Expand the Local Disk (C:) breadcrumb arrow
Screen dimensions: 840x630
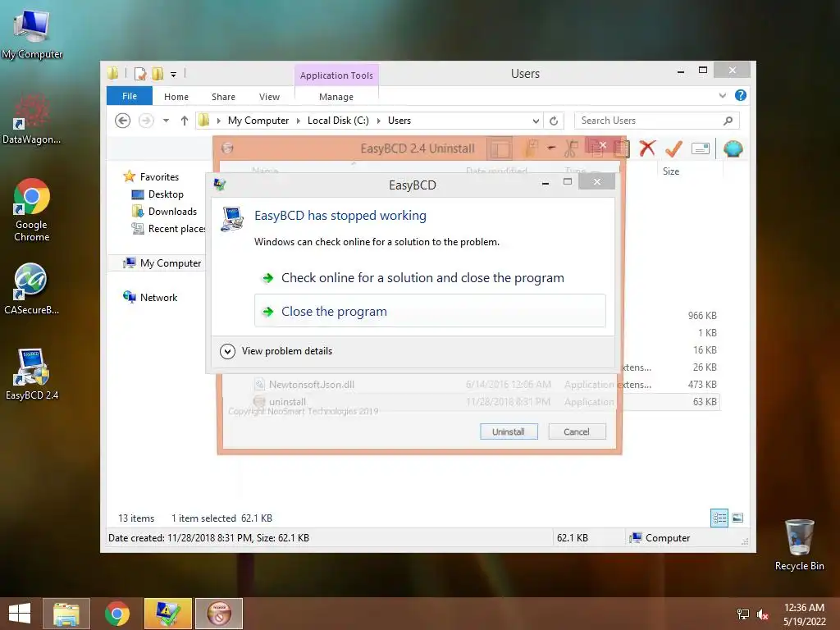click(378, 121)
